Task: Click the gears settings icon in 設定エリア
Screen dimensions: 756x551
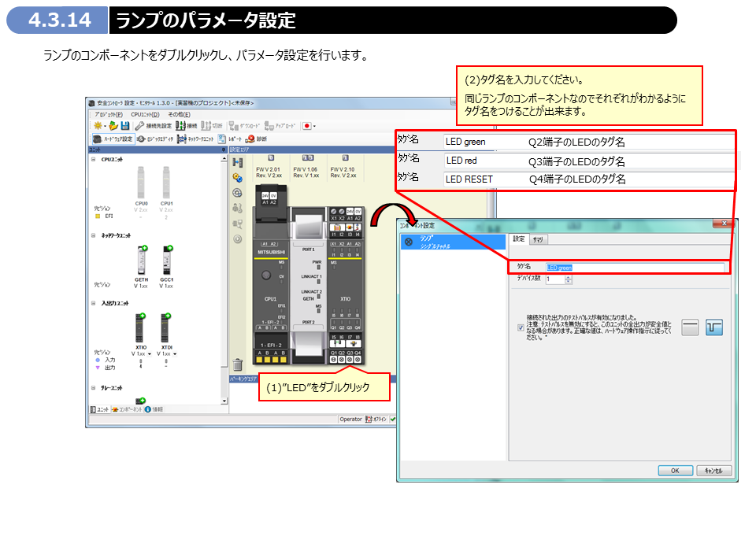Action: (237, 177)
